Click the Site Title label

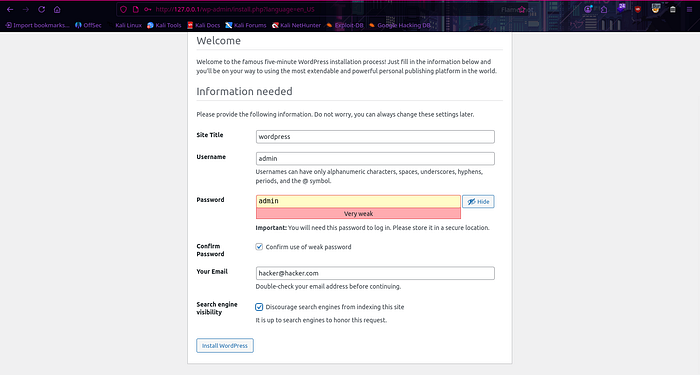pos(210,135)
